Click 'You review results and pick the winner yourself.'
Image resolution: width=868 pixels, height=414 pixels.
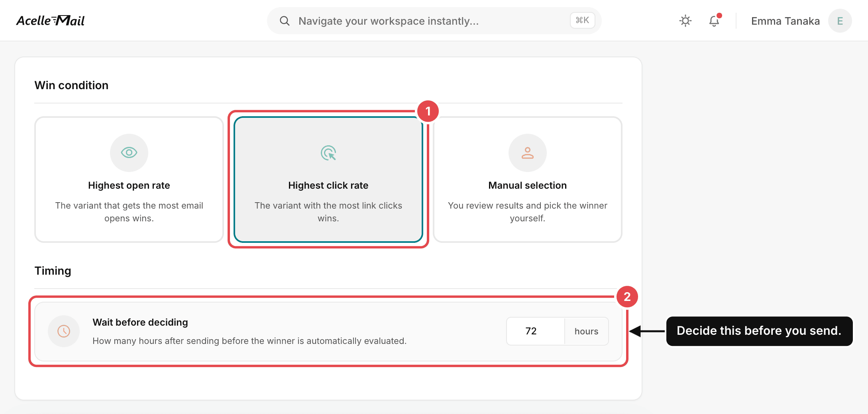pos(528,212)
